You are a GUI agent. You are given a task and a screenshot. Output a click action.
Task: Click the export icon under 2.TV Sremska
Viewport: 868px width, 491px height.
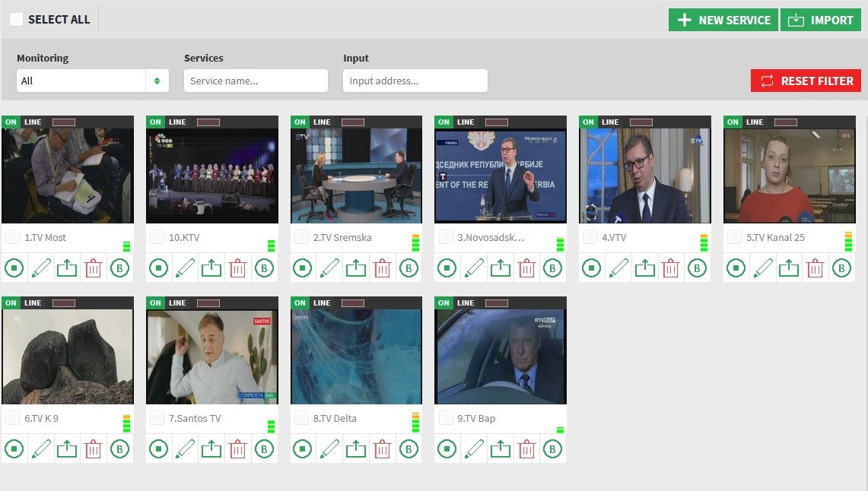[356, 268]
